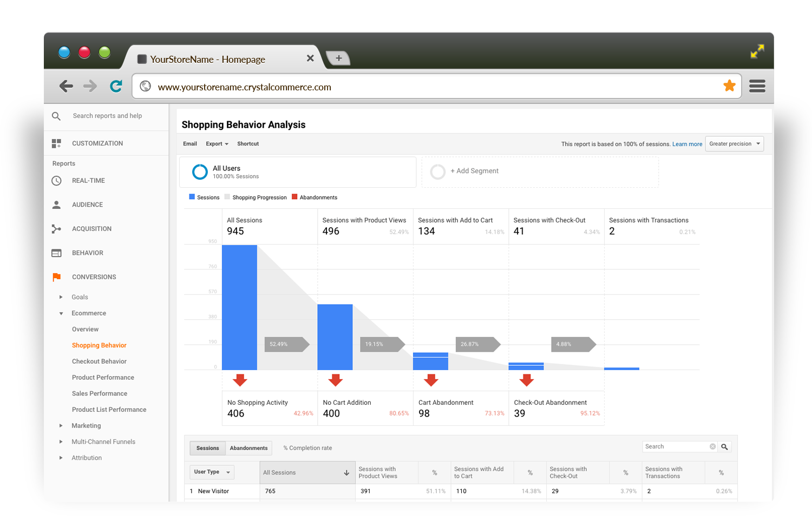Open the Export dropdown

[x=217, y=144]
